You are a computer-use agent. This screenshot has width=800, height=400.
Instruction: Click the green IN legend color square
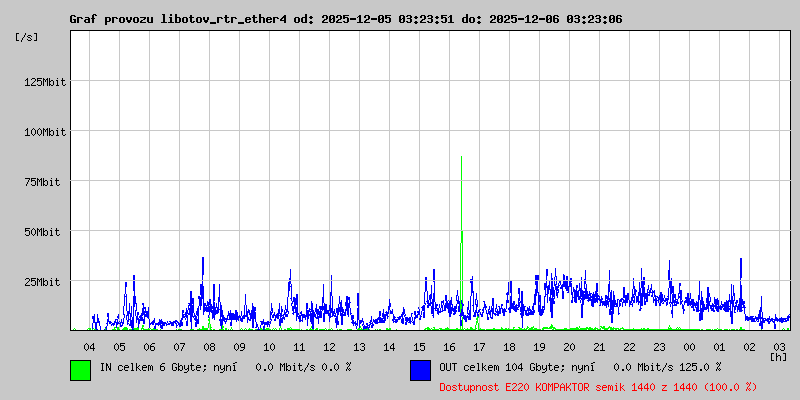tap(80, 369)
